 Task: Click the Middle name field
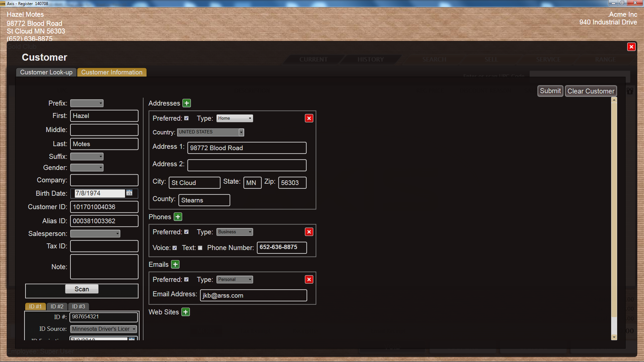[104, 130]
